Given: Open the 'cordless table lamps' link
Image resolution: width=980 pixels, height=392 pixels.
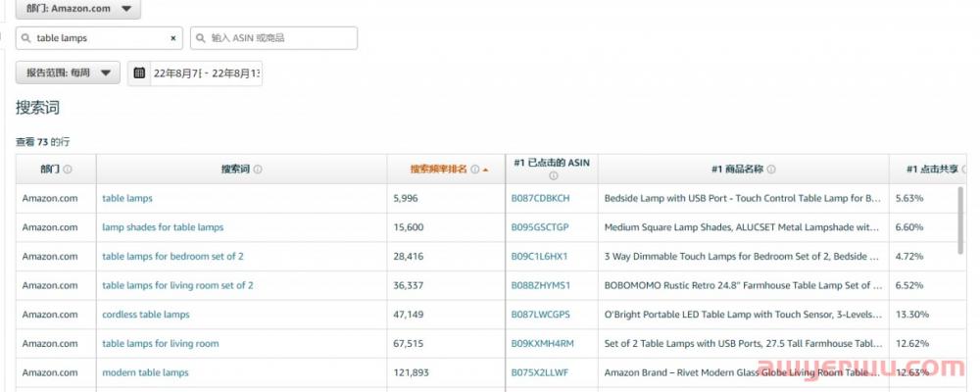Looking at the screenshot, I should coord(146,315).
